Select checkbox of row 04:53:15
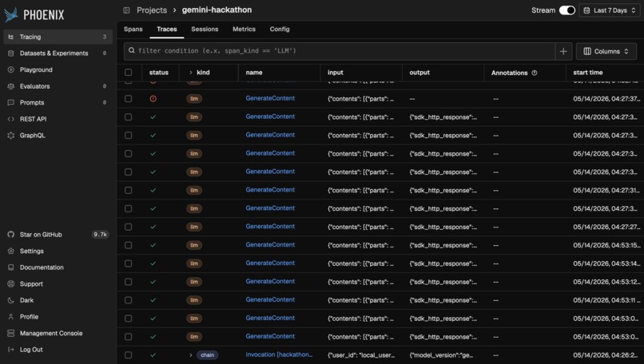The height and width of the screenshot is (364, 644). point(128,245)
